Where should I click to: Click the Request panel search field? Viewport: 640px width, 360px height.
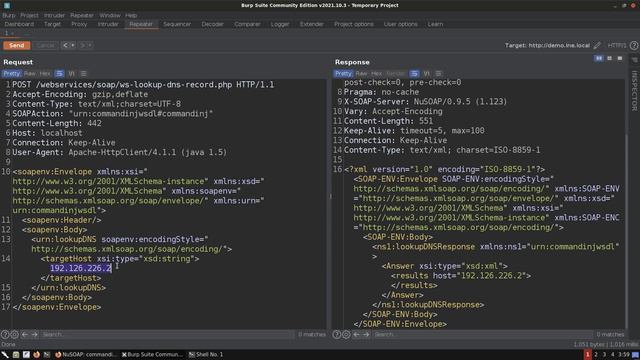point(167,334)
